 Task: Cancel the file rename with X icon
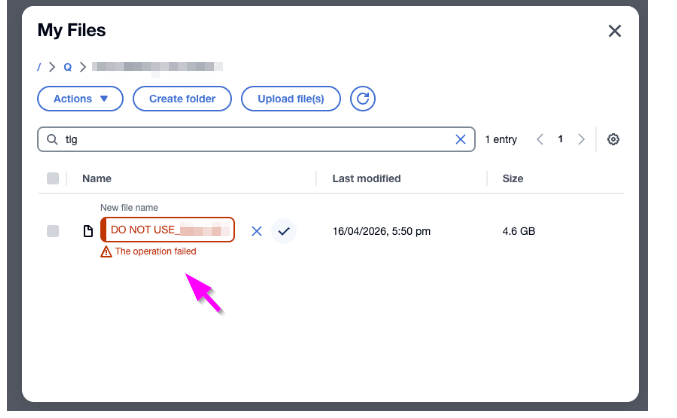click(256, 231)
